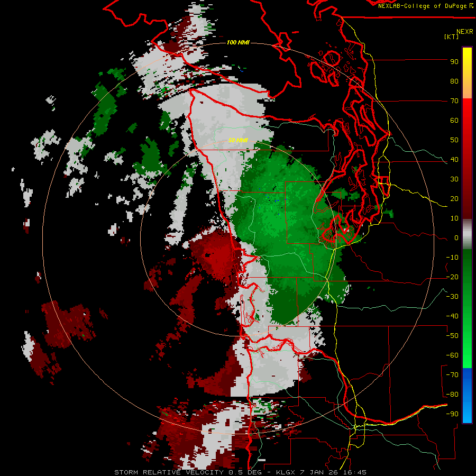Click the blue bottom segment of color bar
This screenshot has width=476, height=476.
(x=467, y=395)
